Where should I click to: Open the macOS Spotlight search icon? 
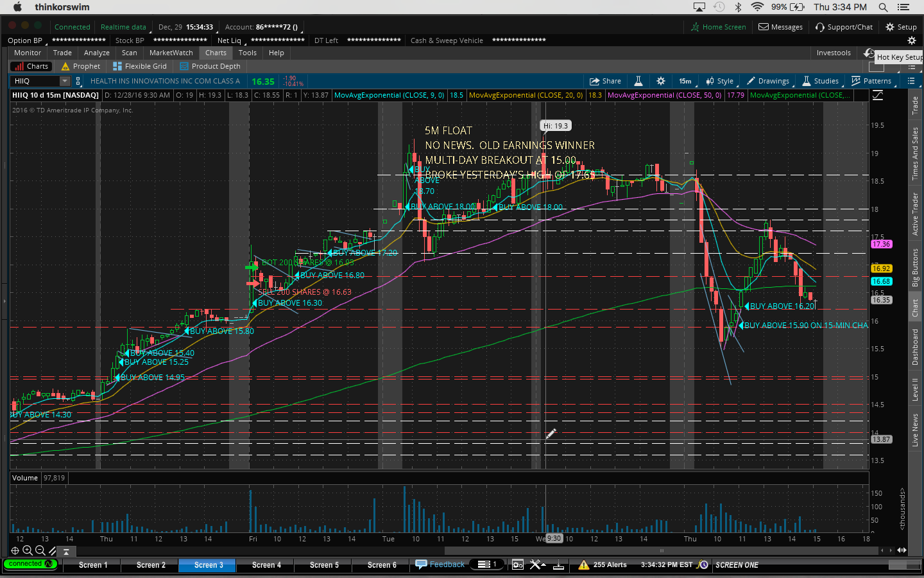click(x=883, y=7)
